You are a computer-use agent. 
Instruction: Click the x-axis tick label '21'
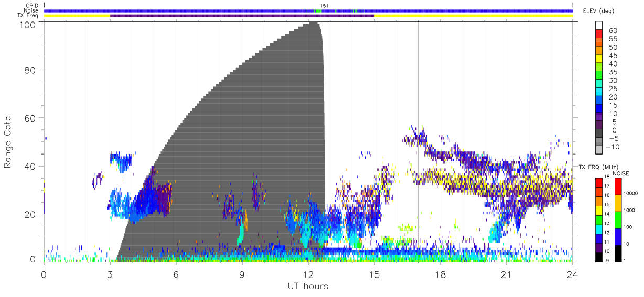click(506, 274)
